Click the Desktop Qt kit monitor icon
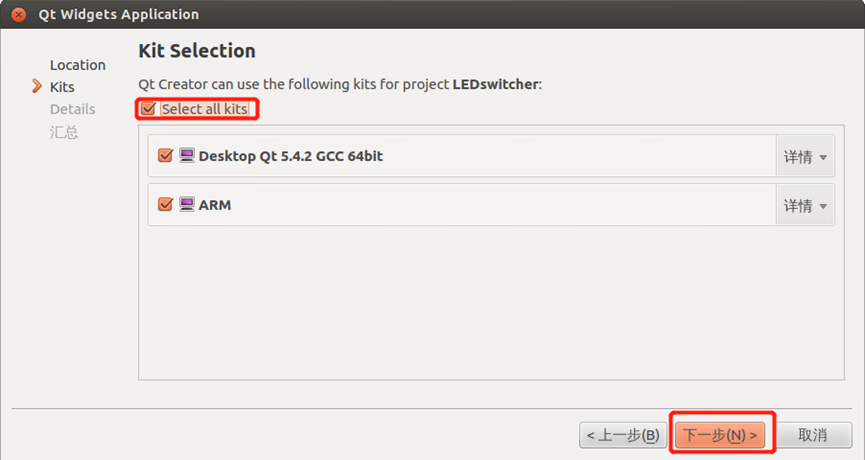 (x=186, y=156)
